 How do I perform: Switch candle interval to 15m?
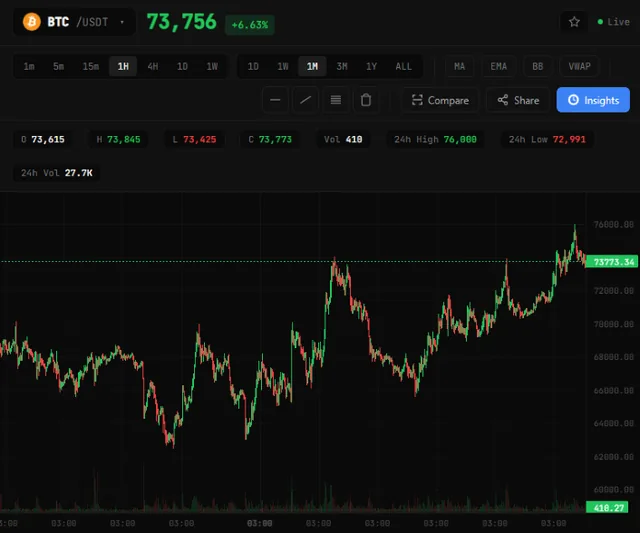coord(91,66)
